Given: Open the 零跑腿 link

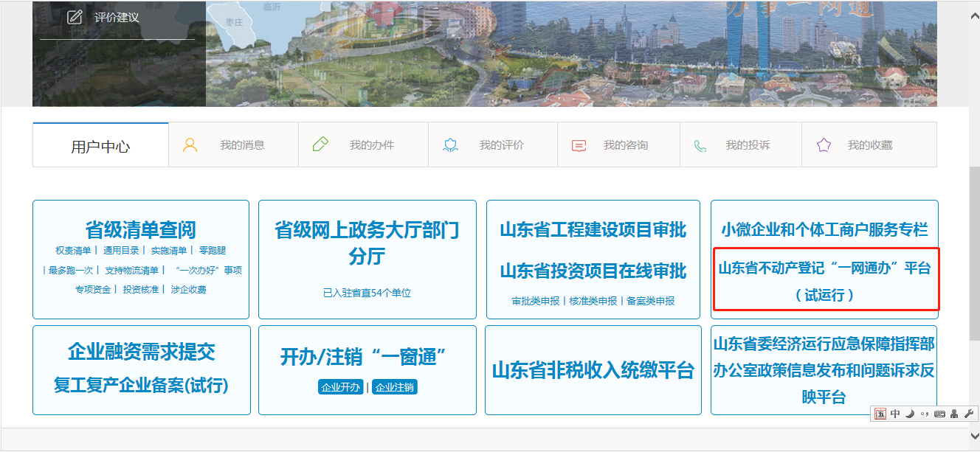Looking at the screenshot, I should point(213,251).
